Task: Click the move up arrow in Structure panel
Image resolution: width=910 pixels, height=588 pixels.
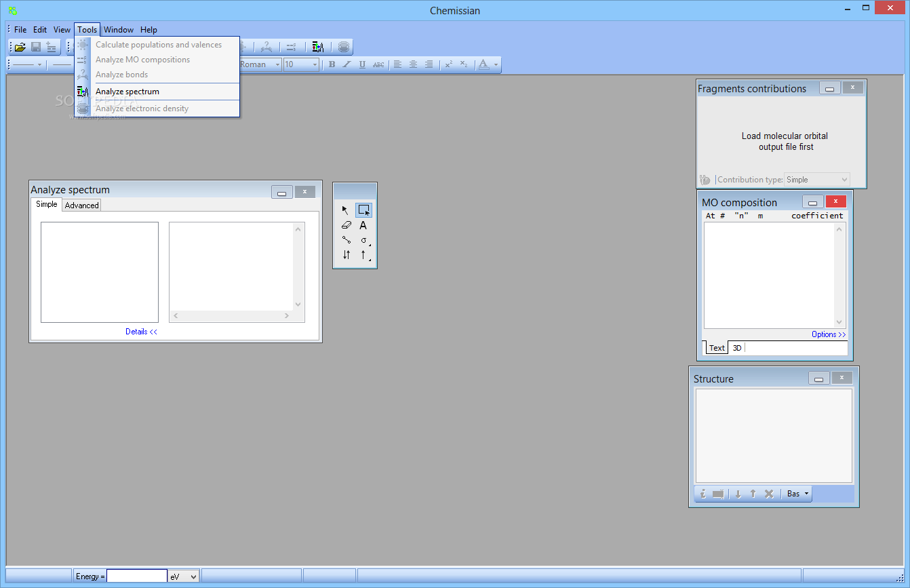Action: [753, 494]
